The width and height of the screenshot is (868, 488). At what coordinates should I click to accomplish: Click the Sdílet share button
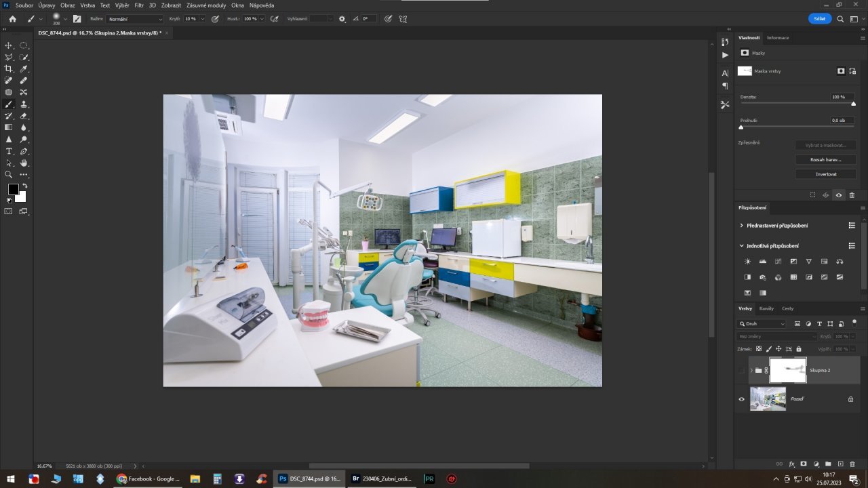tap(820, 19)
